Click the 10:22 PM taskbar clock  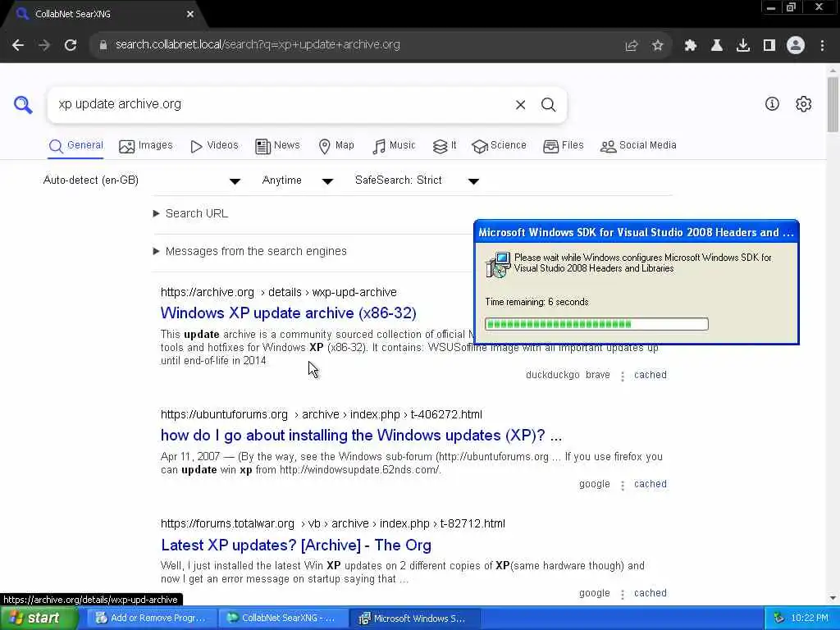tap(810, 619)
